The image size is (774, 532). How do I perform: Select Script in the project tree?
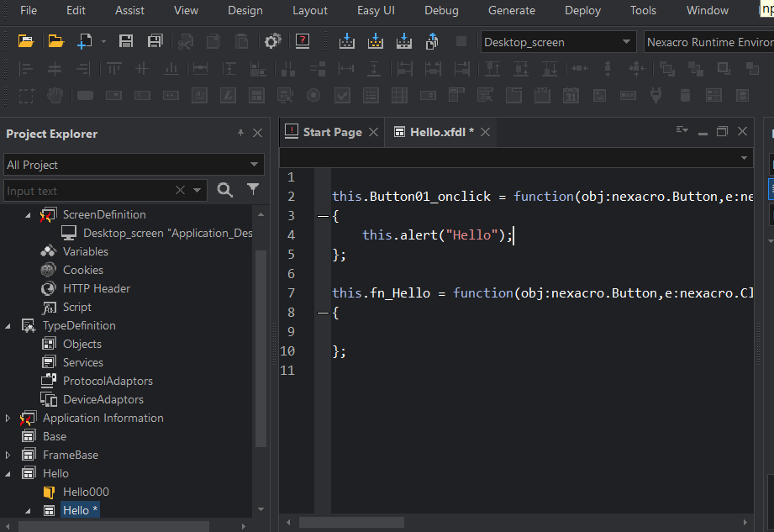(77, 307)
